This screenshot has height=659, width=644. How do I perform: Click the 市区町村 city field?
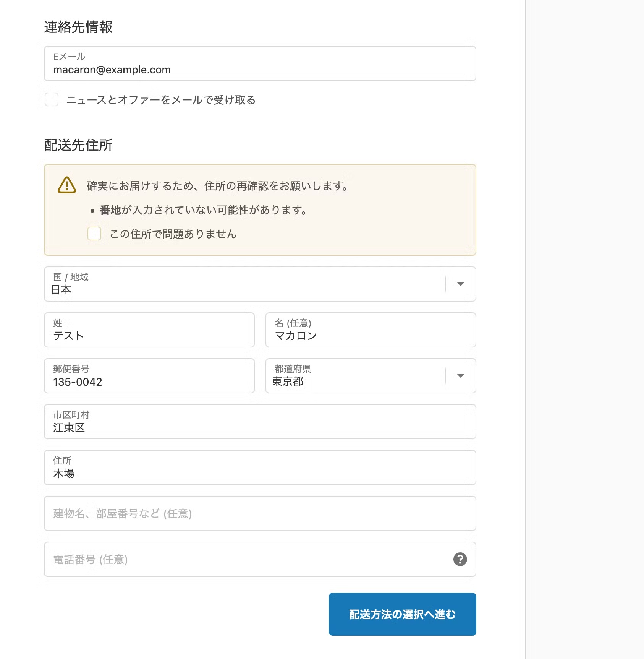[x=260, y=422]
